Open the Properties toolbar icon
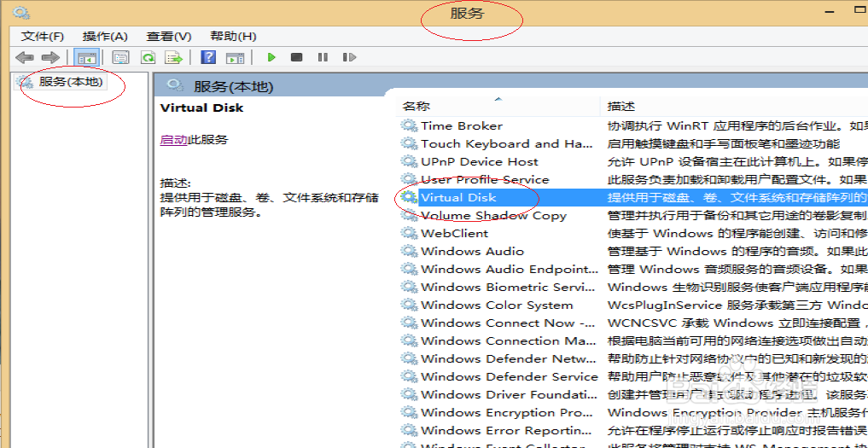 120,57
